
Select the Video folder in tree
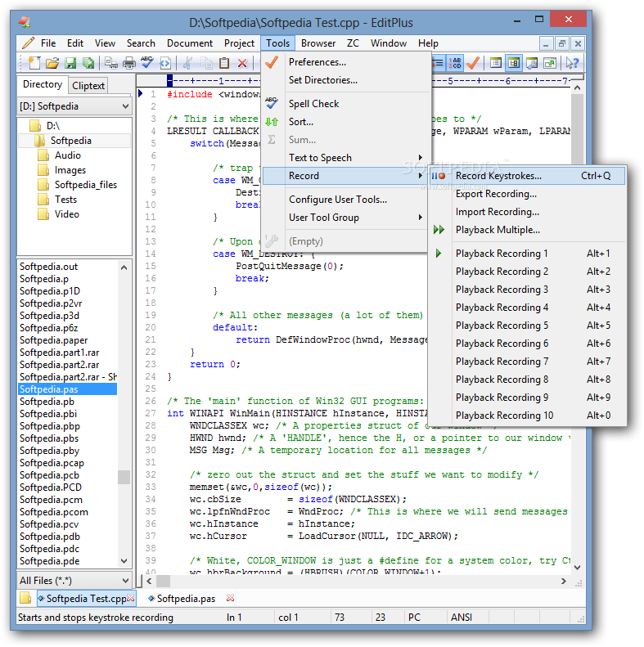tap(66, 214)
